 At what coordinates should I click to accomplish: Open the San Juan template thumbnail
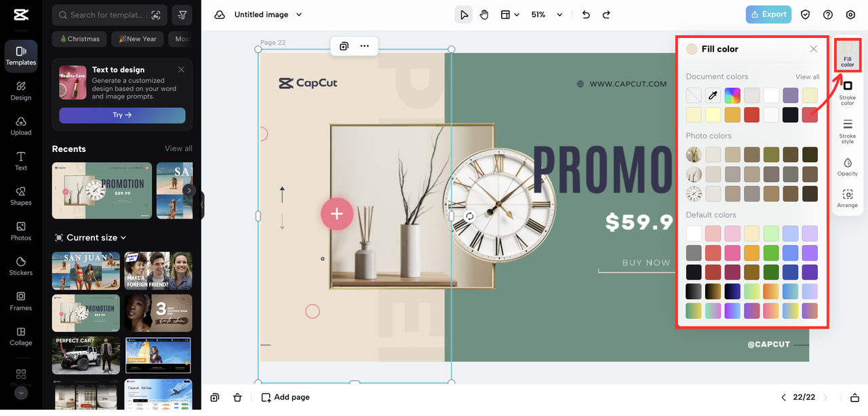pyautogui.click(x=86, y=271)
